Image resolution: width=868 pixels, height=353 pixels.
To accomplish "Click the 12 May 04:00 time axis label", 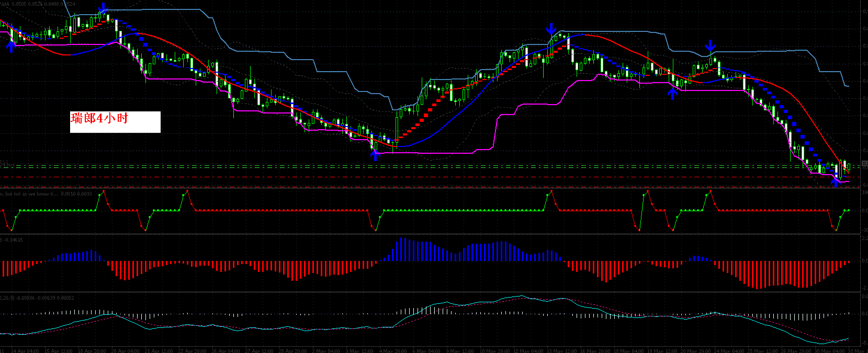I will coord(528,351).
